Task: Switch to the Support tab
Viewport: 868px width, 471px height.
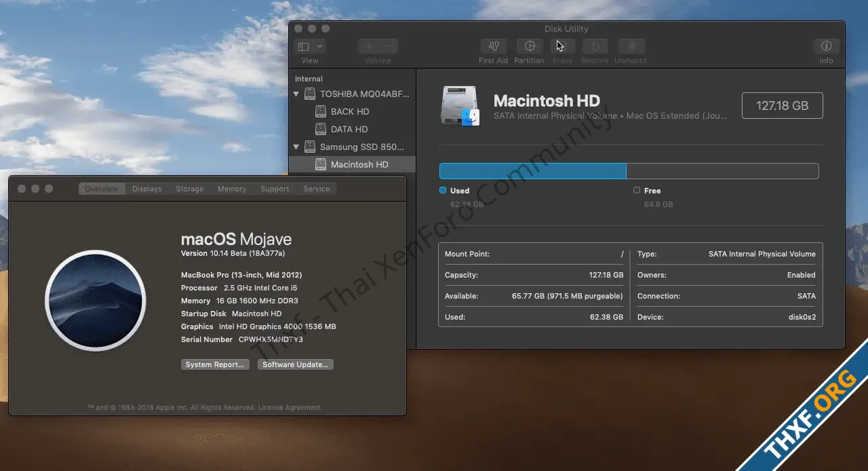Action: click(x=275, y=189)
